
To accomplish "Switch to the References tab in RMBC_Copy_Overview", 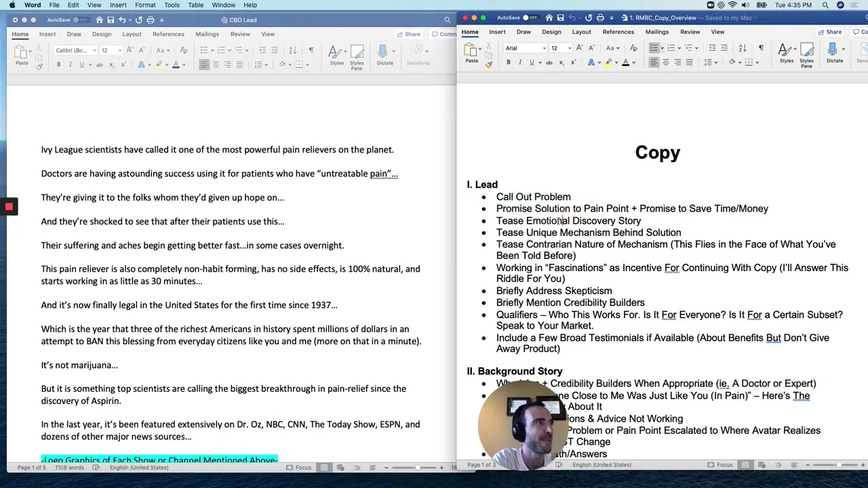I will point(618,32).
